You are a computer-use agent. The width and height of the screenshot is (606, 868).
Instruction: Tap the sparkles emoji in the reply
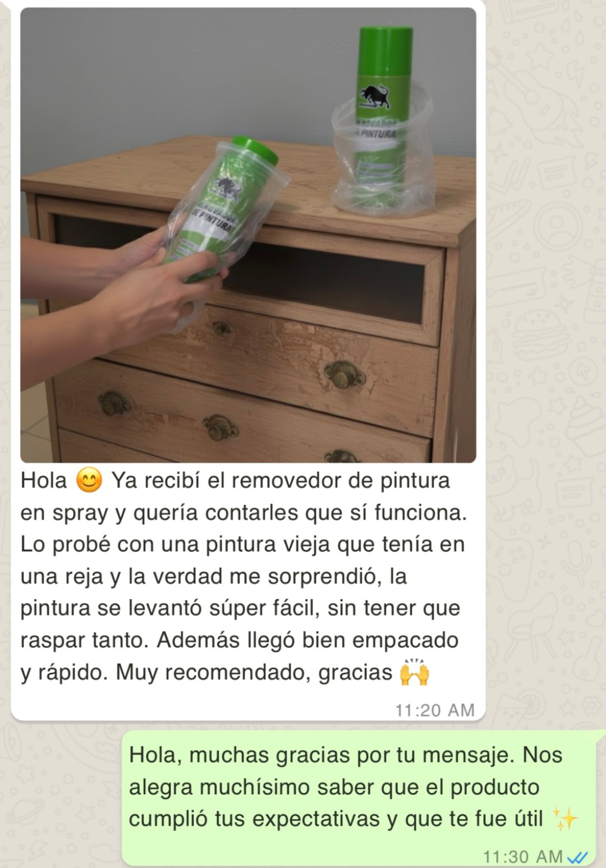pyautogui.click(x=565, y=819)
